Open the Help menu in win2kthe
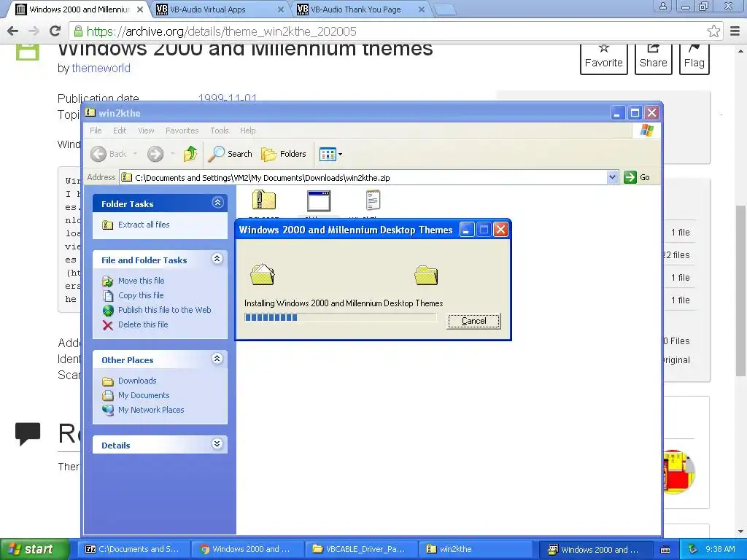 pyautogui.click(x=247, y=131)
